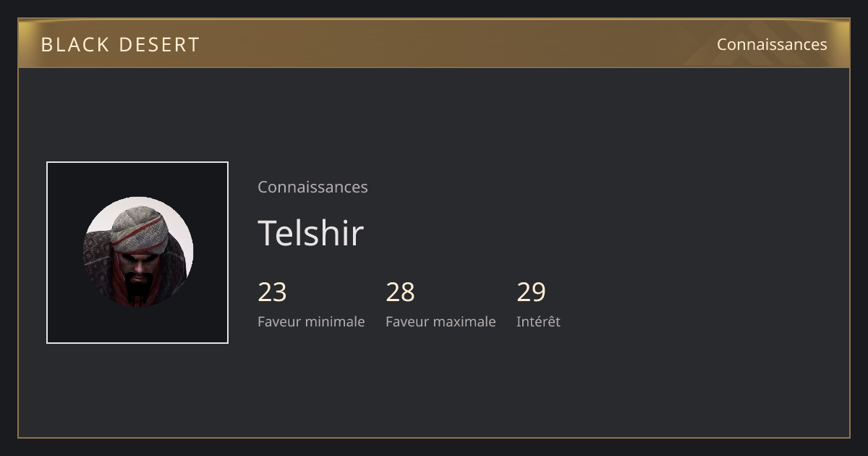
Task: Click the Faveur minimale label
Action: click(x=311, y=321)
